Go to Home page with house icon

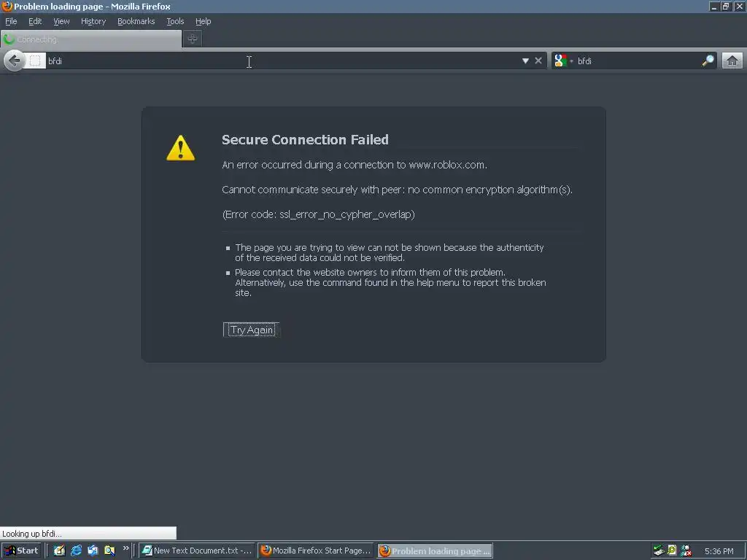[x=732, y=61]
